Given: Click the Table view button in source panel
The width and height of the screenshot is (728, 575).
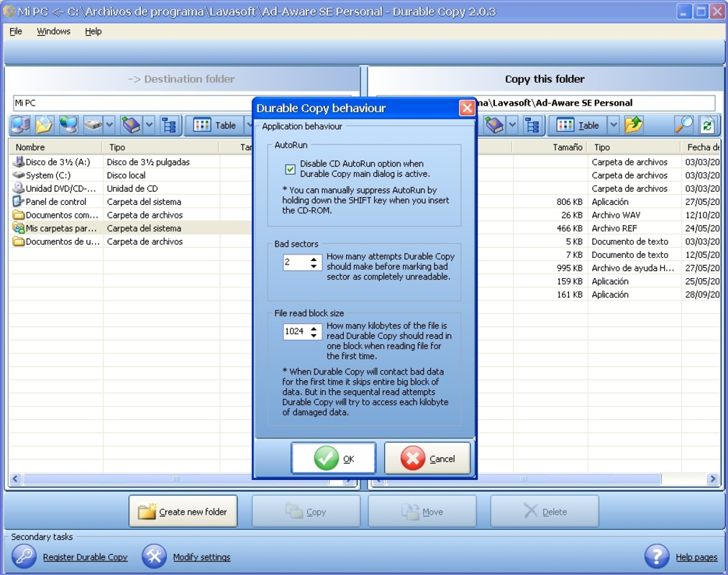Looking at the screenshot, I should (x=578, y=125).
